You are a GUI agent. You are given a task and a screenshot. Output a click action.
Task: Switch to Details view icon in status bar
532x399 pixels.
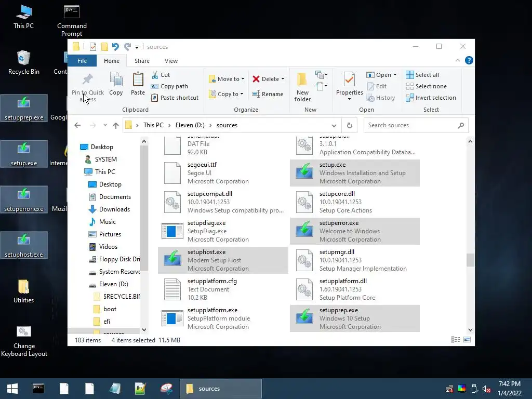click(455, 340)
